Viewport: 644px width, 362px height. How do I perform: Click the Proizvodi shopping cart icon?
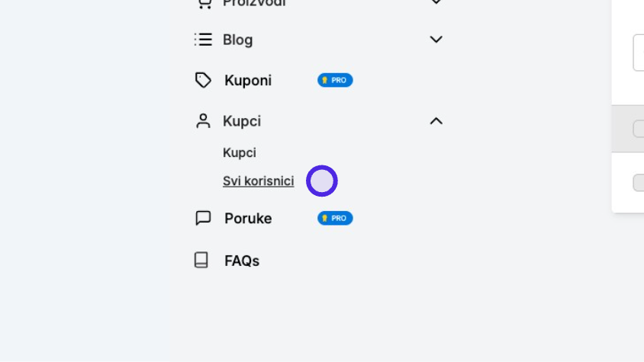pos(204,4)
